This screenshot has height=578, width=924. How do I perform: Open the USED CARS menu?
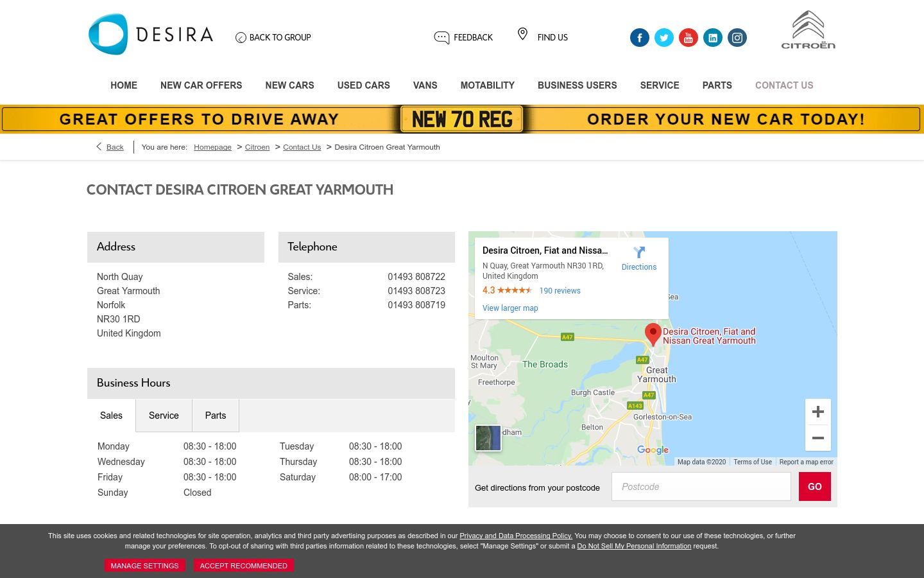point(364,85)
